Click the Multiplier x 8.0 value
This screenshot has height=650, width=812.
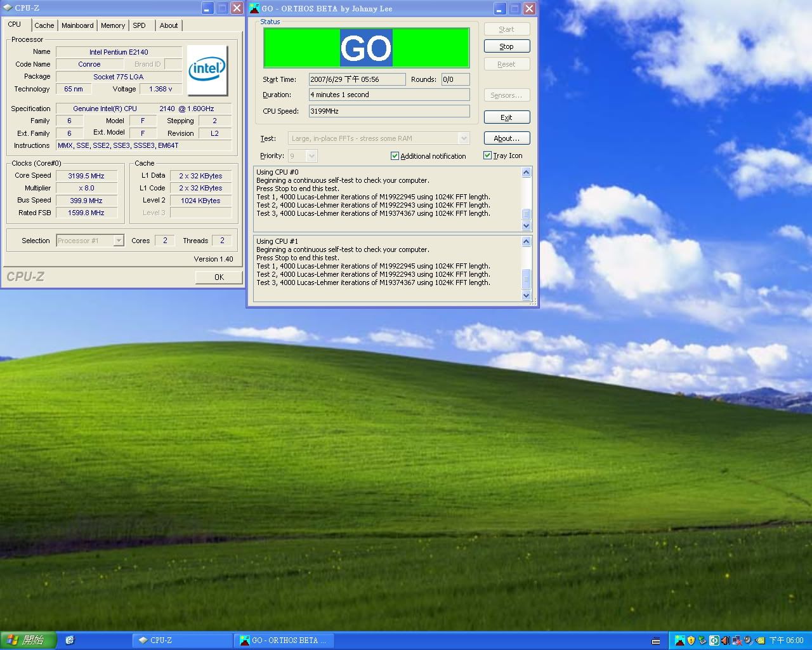(86, 188)
